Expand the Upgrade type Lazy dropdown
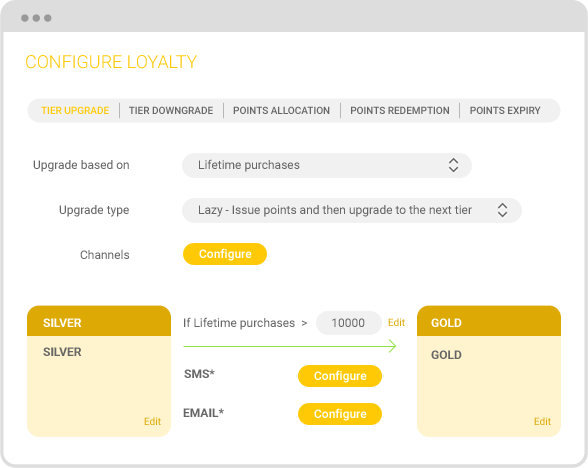 pyautogui.click(x=352, y=210)
